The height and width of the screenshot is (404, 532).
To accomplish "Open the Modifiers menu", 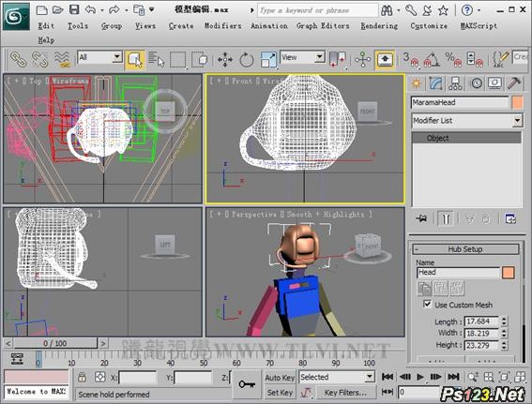I will point(222,25).
